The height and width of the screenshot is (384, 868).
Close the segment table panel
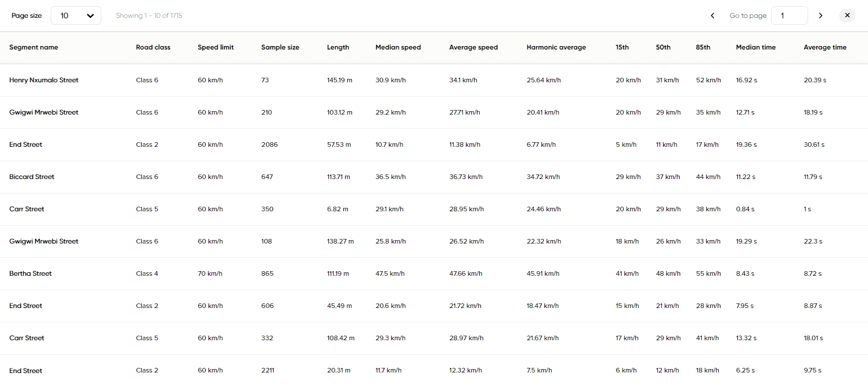(x=847, y=16)
